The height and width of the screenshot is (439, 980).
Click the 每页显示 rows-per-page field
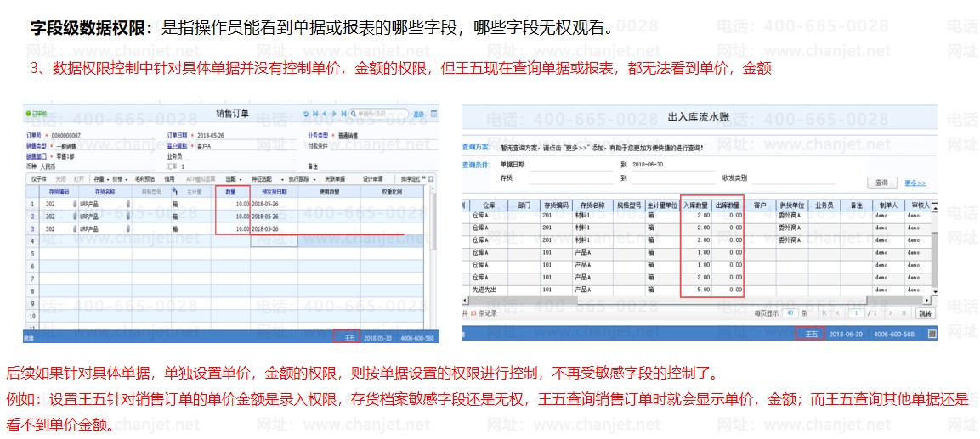click(x=790, y=313)
